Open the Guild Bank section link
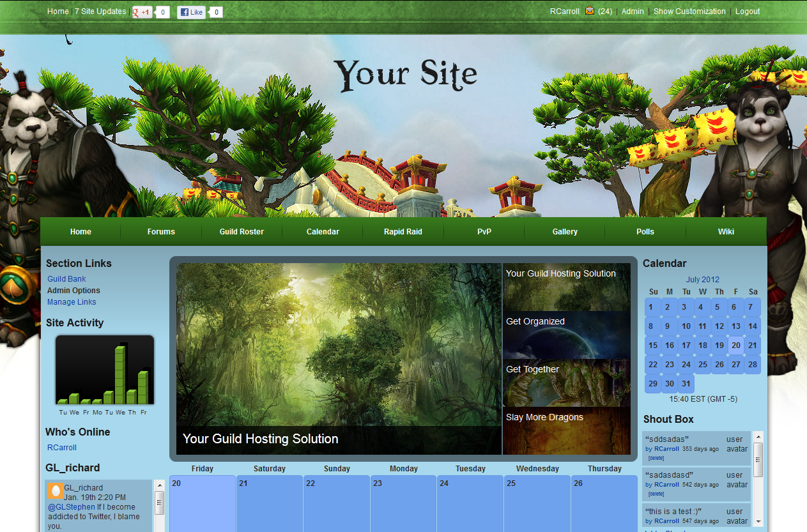Image resolution: width=807 pixels, height=532 pixels. pyautogui.click(x=66, y=279)
